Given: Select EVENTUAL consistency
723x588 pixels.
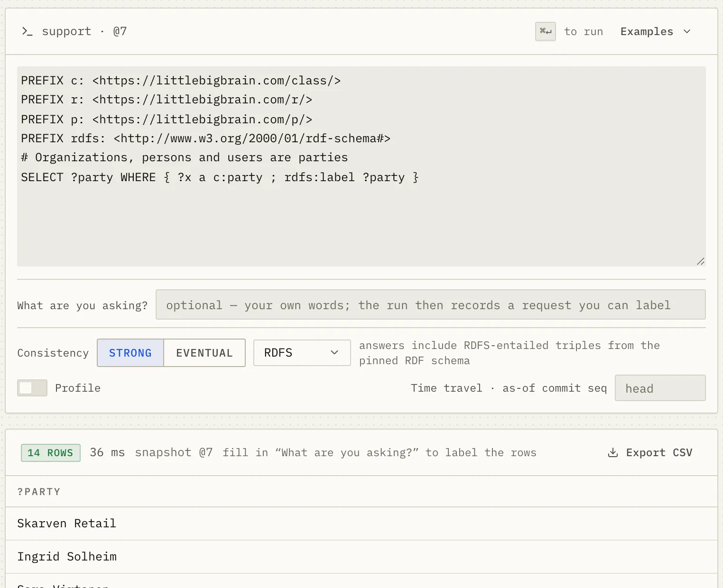Looking at the screenshot, I should [x=204, y=353].
